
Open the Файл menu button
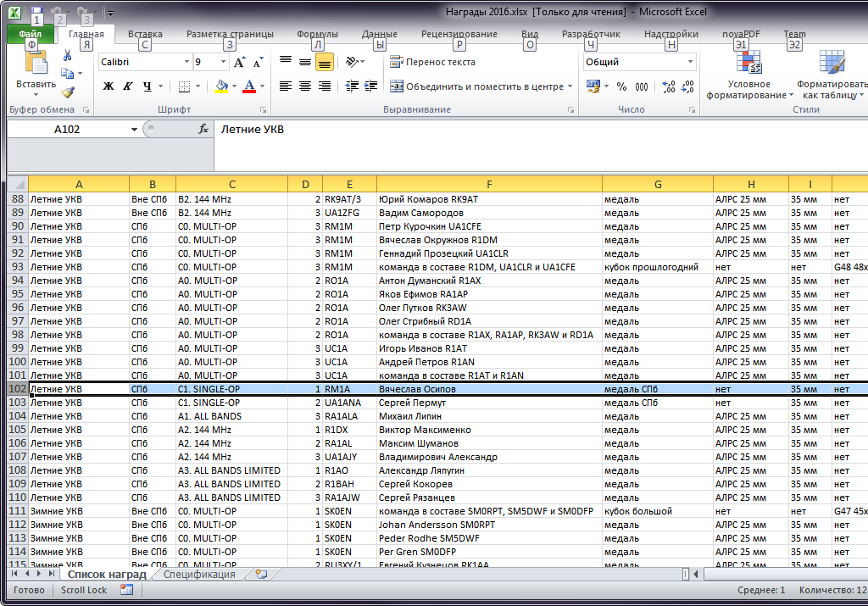coord(31,34)
